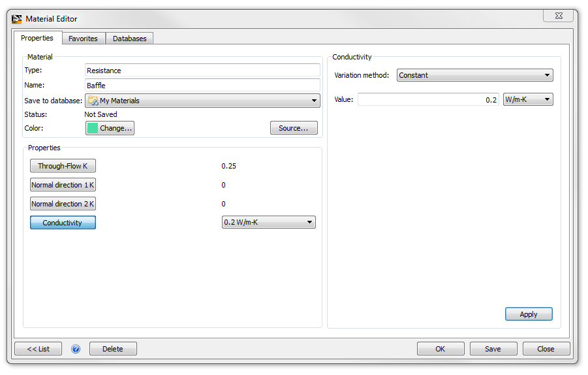The image size is (588, 375).
Task: Click the Through-Flow K value 0.25
Action: click(229, 166)
